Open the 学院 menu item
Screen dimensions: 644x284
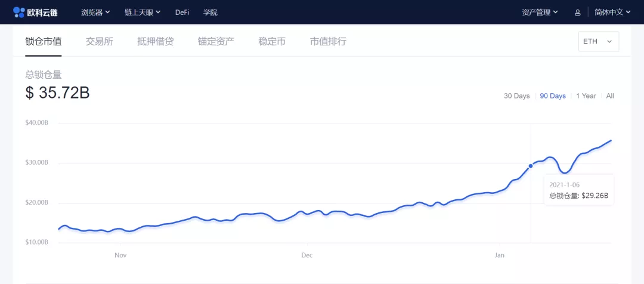point(210,12)
